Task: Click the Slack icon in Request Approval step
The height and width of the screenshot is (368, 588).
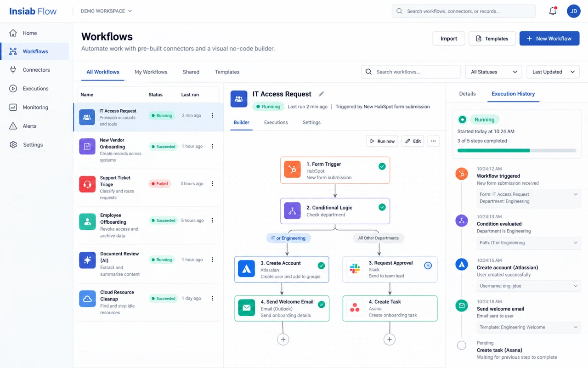Action: click(355, 269)
